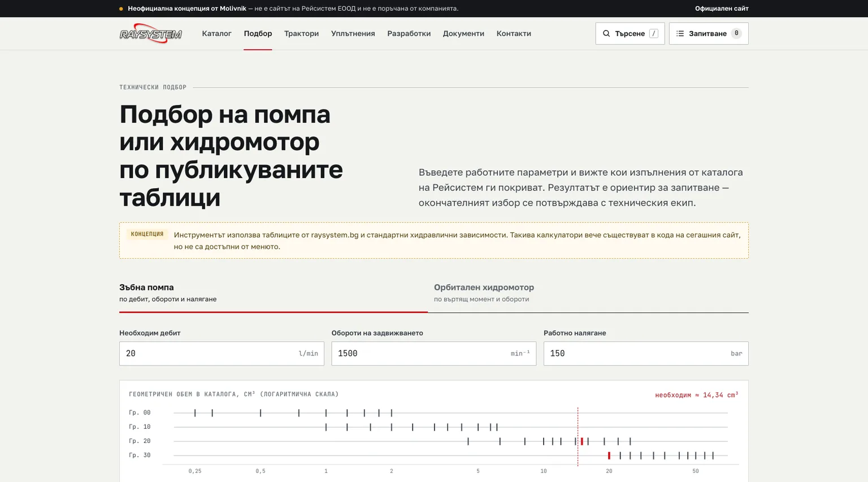This screenshot has height=482, width=868.
Task: Click the inquiry list icon
Action: point(680,33)
